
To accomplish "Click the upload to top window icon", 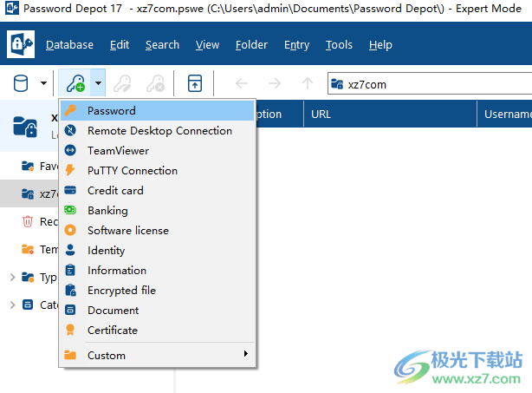I will (195, 83).
